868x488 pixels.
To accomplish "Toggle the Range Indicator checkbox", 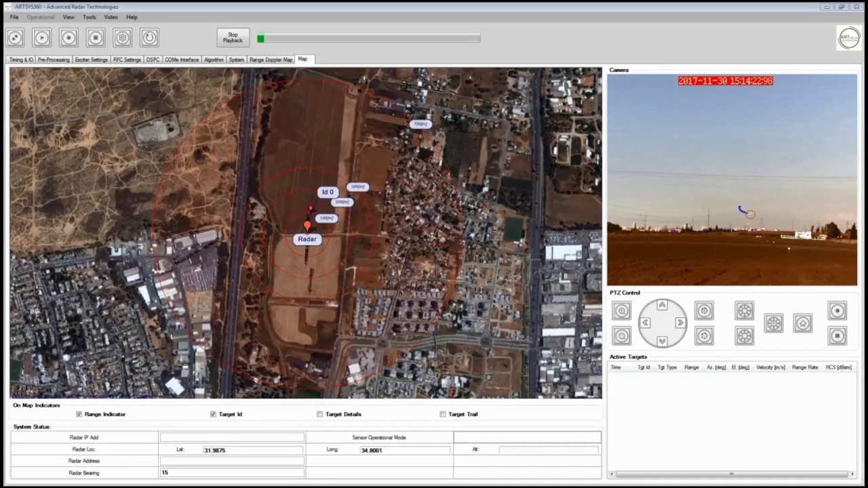I will click(x=79, y=414).
